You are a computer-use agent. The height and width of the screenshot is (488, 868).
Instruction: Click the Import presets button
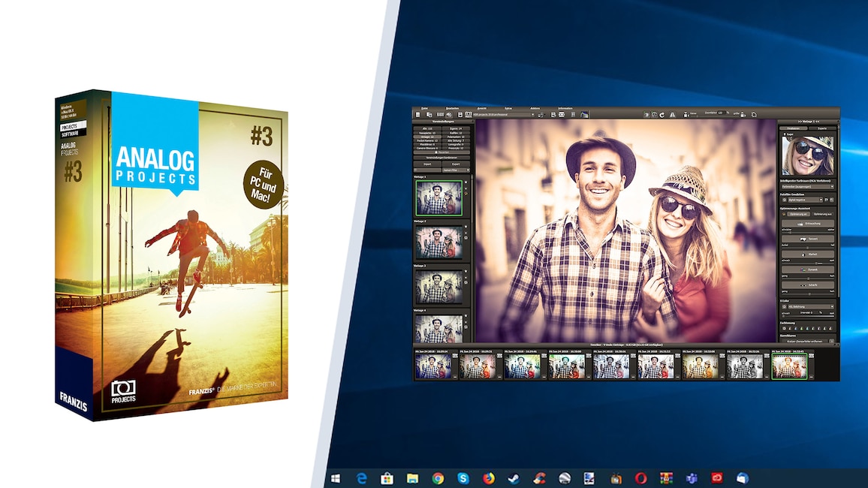427,164
